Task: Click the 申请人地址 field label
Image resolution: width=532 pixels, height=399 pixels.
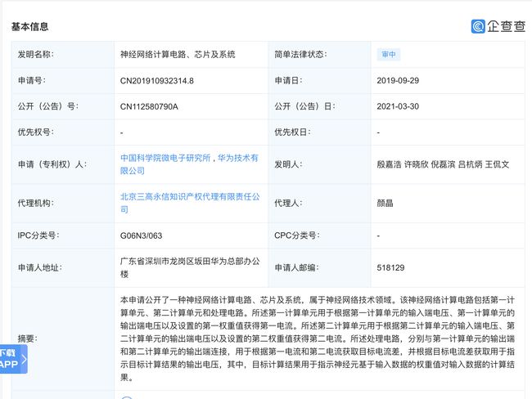Action: point(40,268)
